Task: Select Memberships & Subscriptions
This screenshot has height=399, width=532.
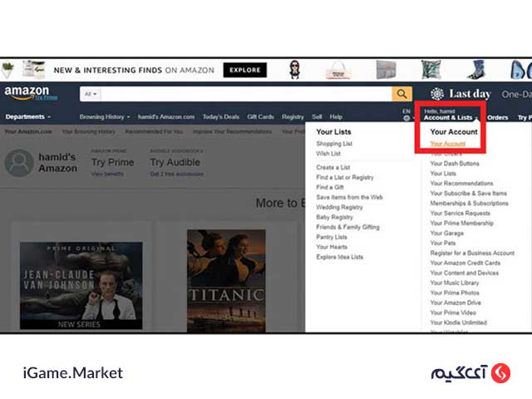Action: (x=469, y=203)
